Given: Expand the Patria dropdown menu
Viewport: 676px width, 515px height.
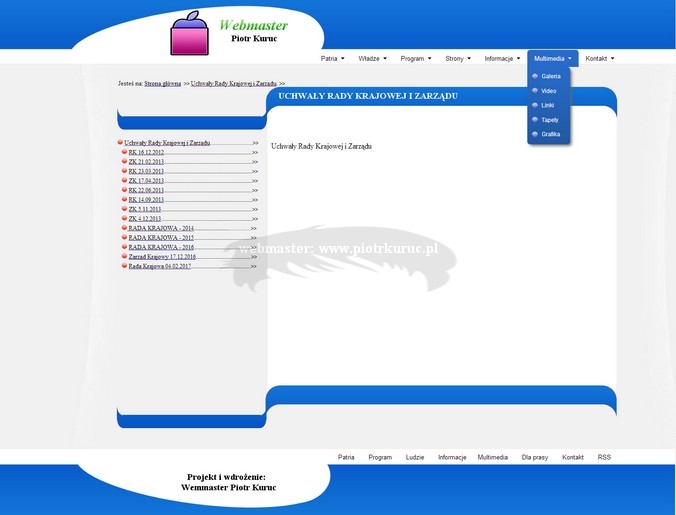Looking at the screenshot, I should click(332, 59).
